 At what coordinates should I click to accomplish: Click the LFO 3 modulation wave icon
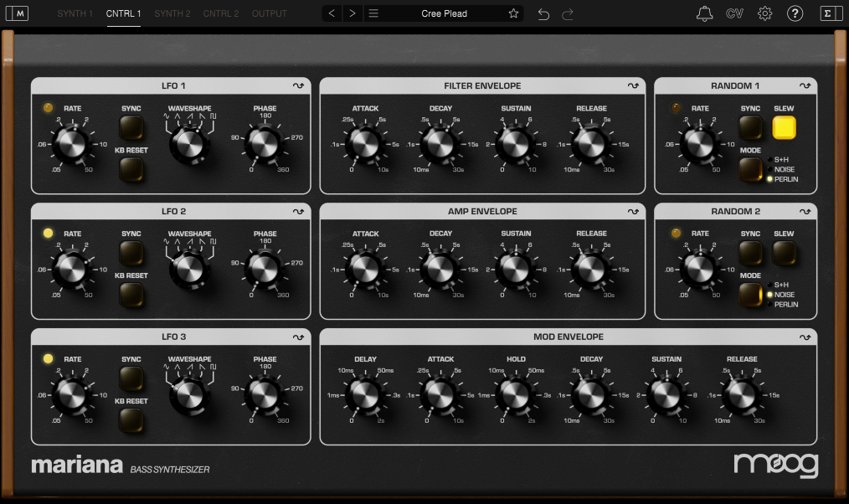tap(298, 337)
